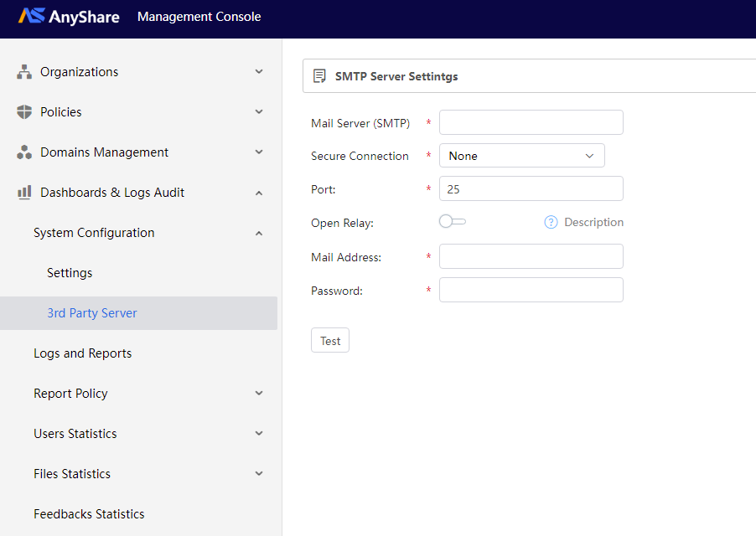Expand the Policies menu chevron
This screenshot has height=536, width=756.
[259, 111]
